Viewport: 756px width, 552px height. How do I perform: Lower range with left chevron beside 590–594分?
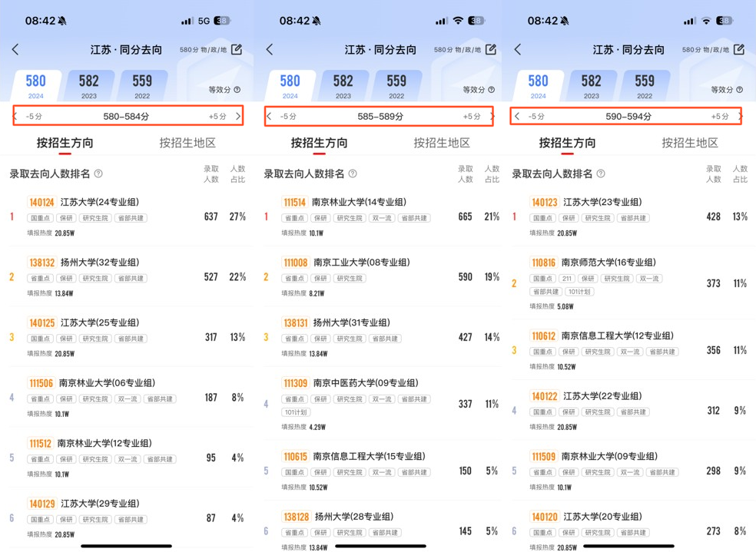(x=517, y=116)
